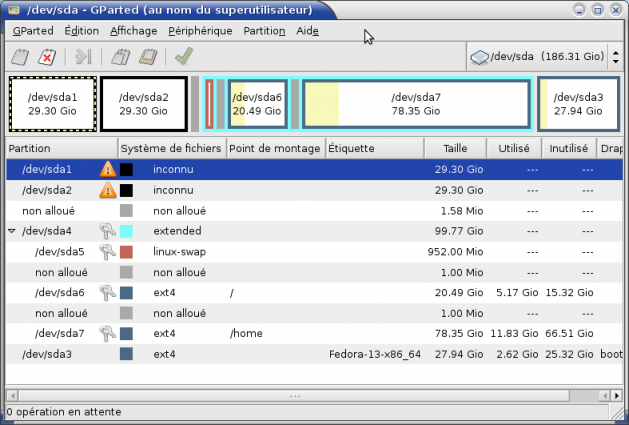Click the horizontal scrollbar right arrow

617,396
